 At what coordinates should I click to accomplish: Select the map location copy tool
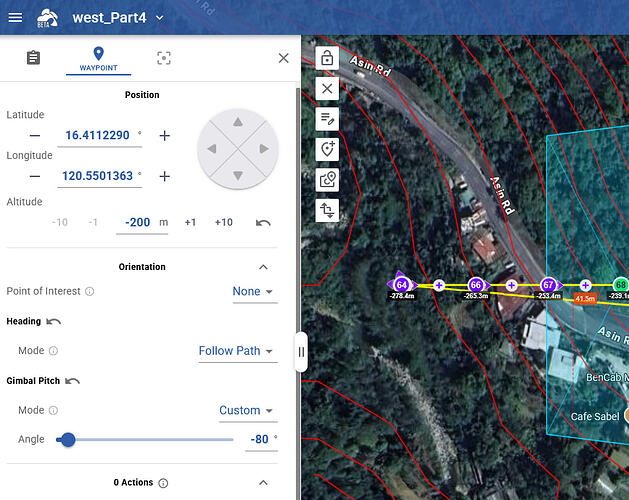click(327, 180)
